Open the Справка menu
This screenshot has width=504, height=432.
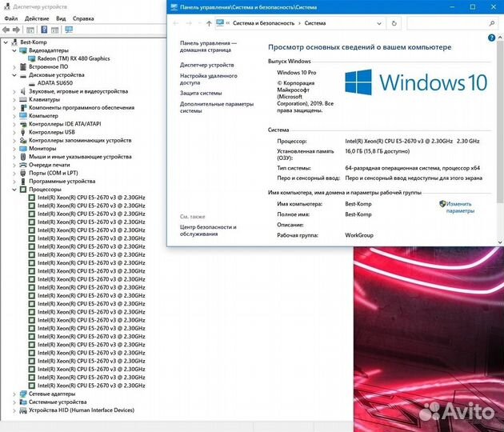click(x=83, y=18)
